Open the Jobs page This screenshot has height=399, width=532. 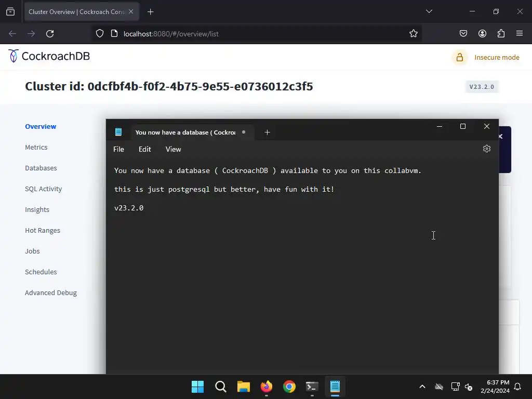point(32,251)
